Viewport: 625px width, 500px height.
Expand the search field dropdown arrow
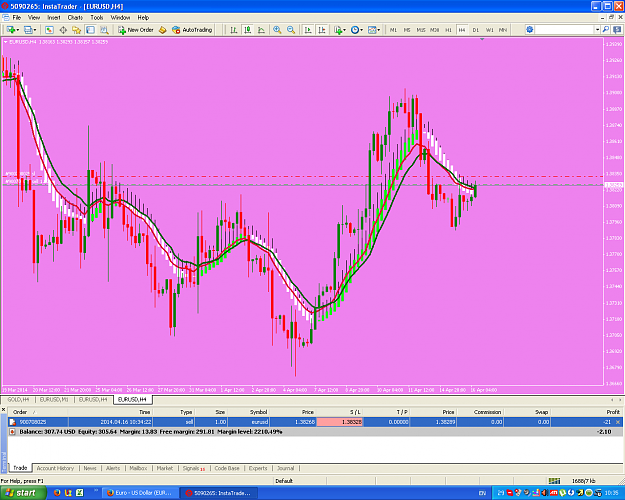click(597, 30)
